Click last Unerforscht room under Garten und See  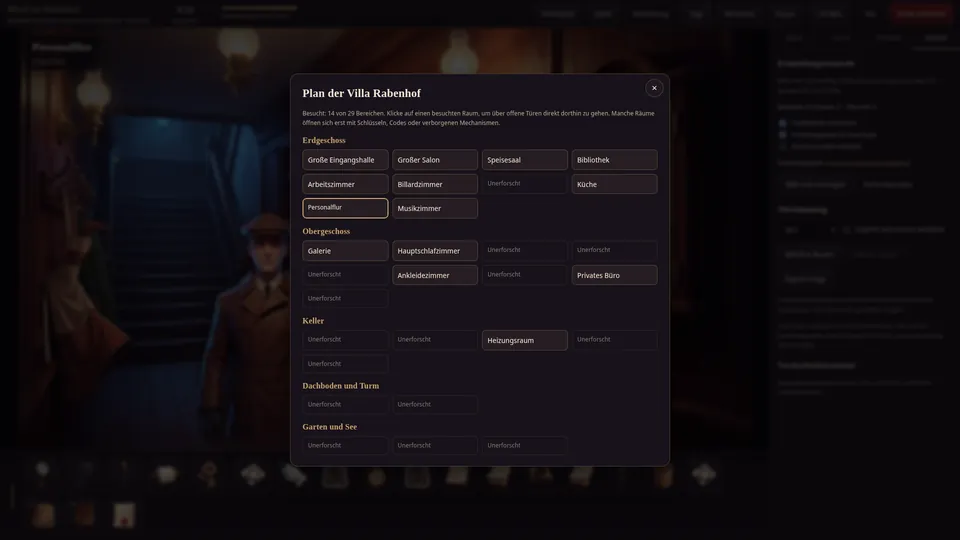coord(525,446)
